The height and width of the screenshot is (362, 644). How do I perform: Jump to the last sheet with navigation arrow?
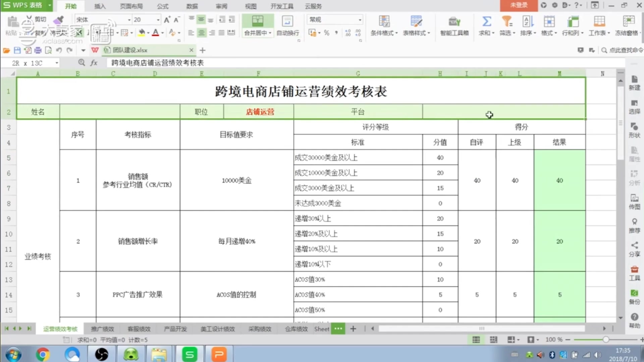click(x=29, y=329)
